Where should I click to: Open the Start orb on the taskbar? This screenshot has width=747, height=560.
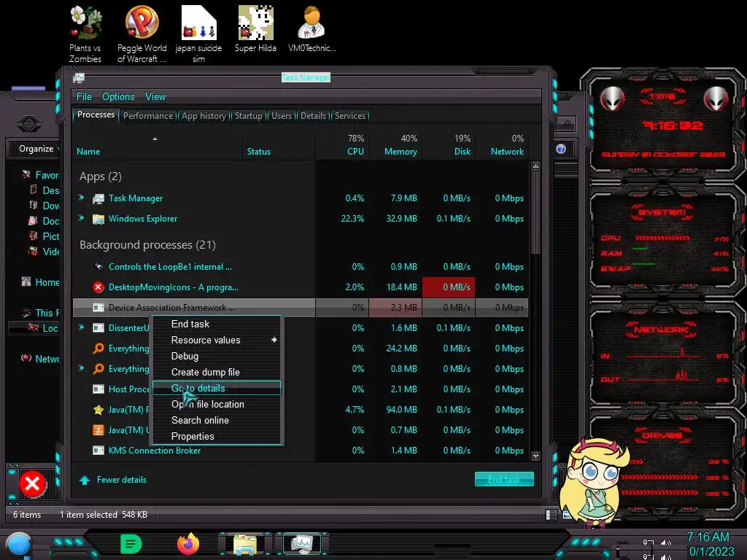click(x=18, y=545)
